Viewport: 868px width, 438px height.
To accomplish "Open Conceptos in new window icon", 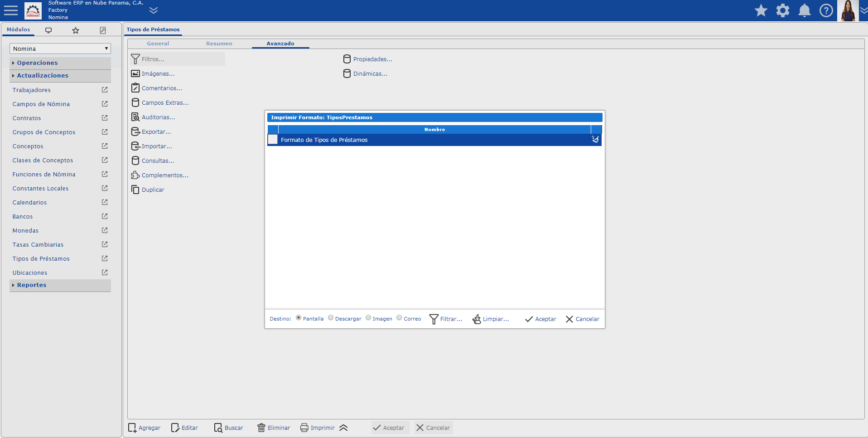I will [x=105, y=146].
